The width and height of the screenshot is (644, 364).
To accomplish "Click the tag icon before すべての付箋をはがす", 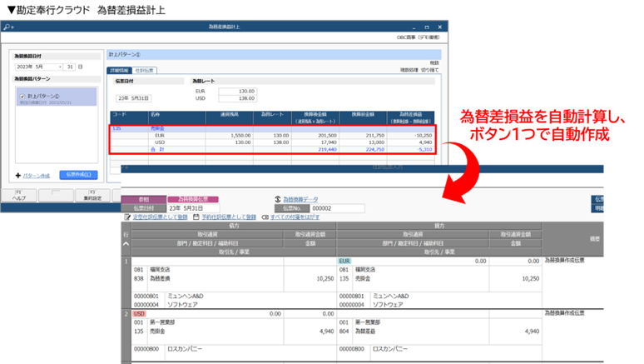I will (265, 217).
